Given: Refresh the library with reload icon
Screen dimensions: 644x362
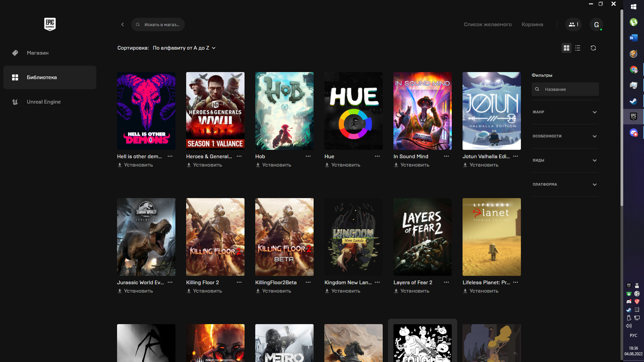Looking at the screenshot, I should 593,48.
